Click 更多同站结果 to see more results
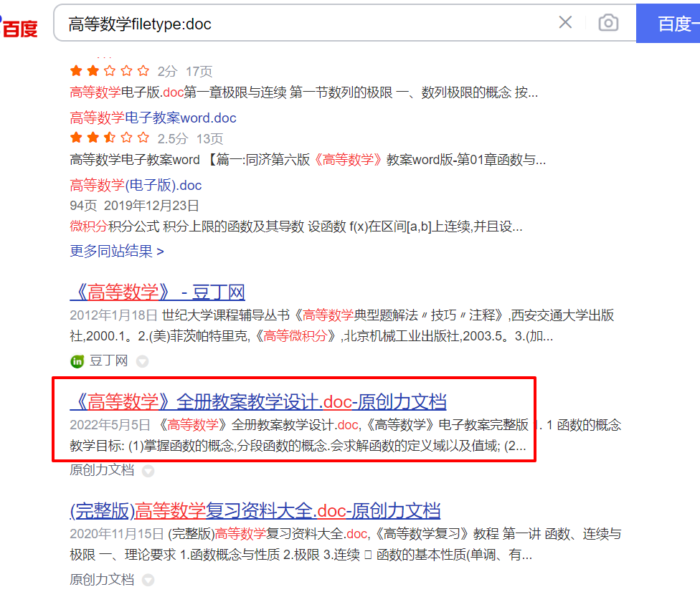The image size is (700, 592). tap(117, 251)
